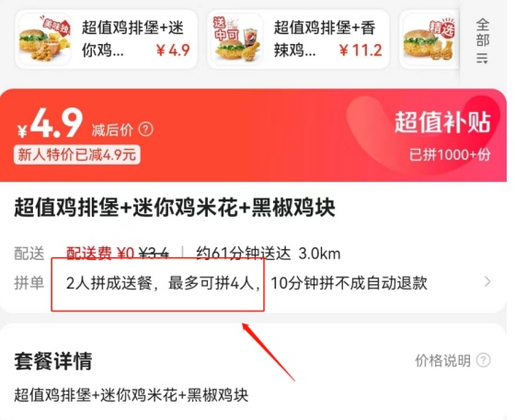The height and width of the screenshot is (420, 515).
Task: Open the ¥11.2 combo with Pepsi thumbnail
Action: click(x=237, y=40)
